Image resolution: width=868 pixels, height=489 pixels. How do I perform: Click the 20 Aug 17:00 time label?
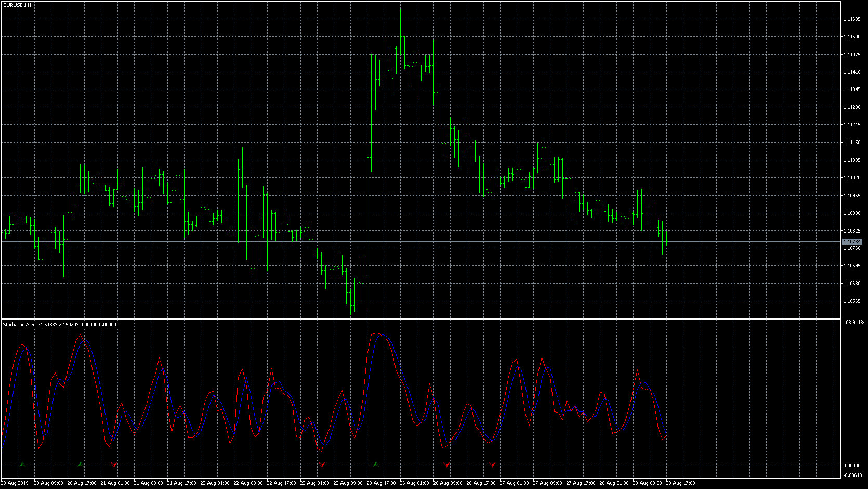pyautogui.click(x=82, y=483)
